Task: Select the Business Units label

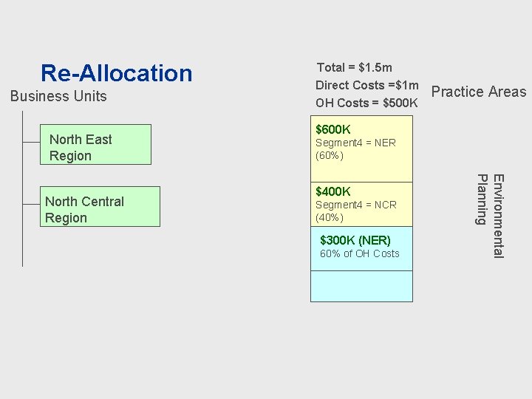Action: (58, 96)
